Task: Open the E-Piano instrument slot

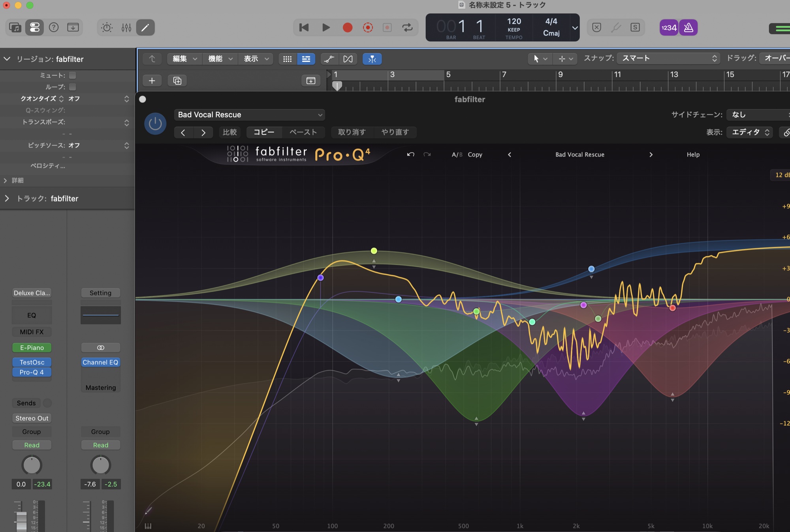Action: click(32, 348)
